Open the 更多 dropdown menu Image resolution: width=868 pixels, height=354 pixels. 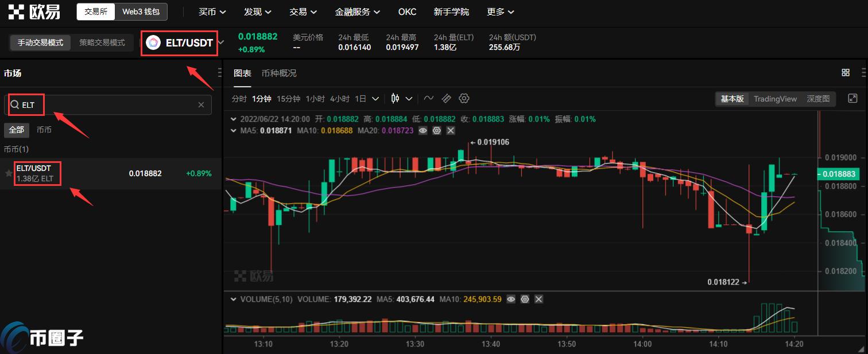[501, 11]
